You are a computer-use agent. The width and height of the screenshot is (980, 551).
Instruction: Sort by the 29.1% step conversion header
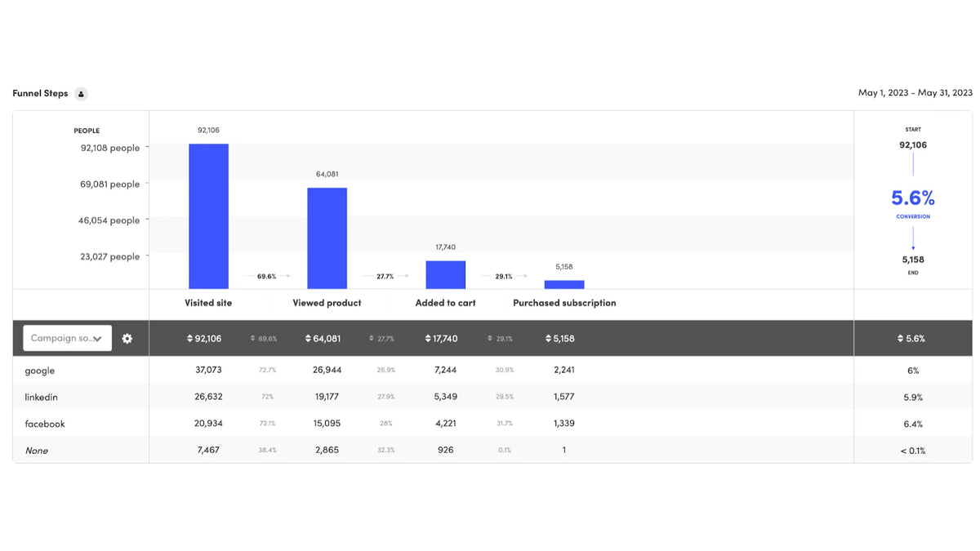501,338
